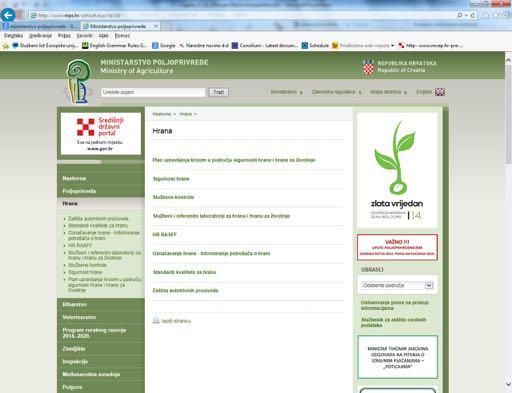The height and width of the screenshot is (393, 512).
Task: Open the Datoteka menu
Action: click(13, 35)
